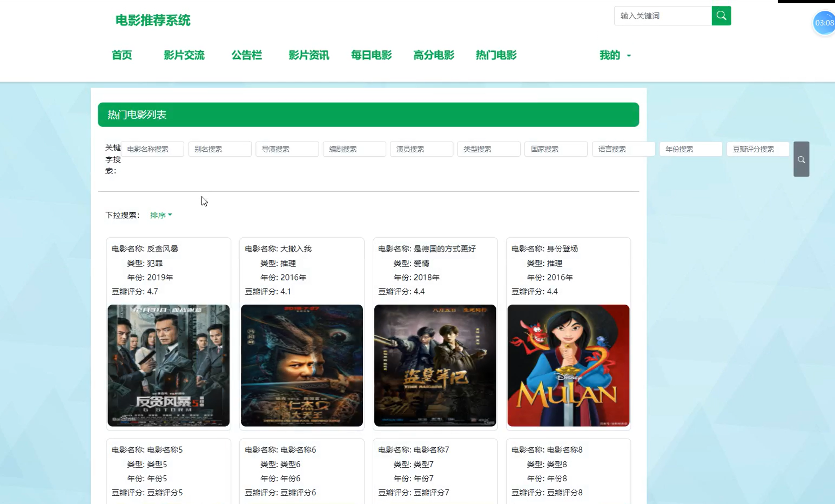Focus the 语言搜索 input field
The image size is (835, 504).
[623, 149]
